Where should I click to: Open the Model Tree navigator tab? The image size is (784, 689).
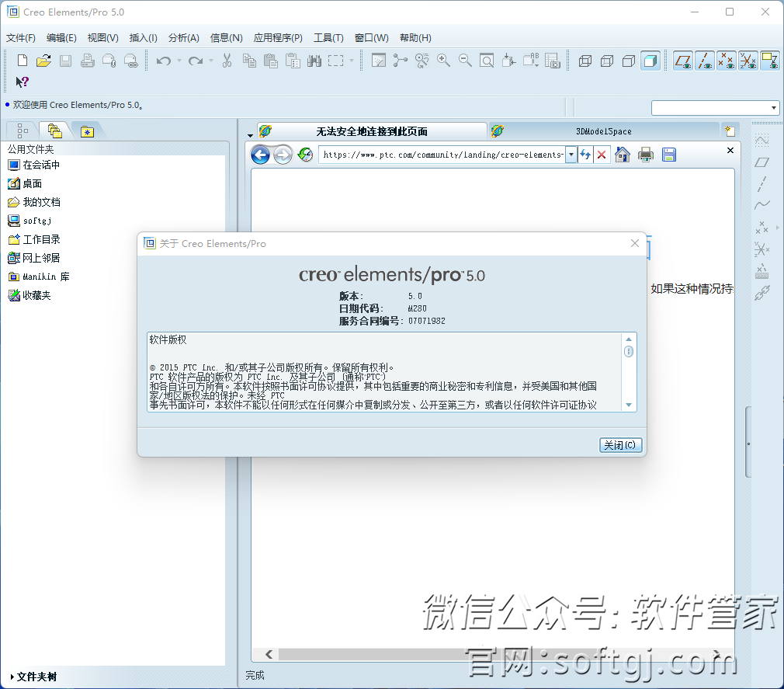[x=23, y=130]
